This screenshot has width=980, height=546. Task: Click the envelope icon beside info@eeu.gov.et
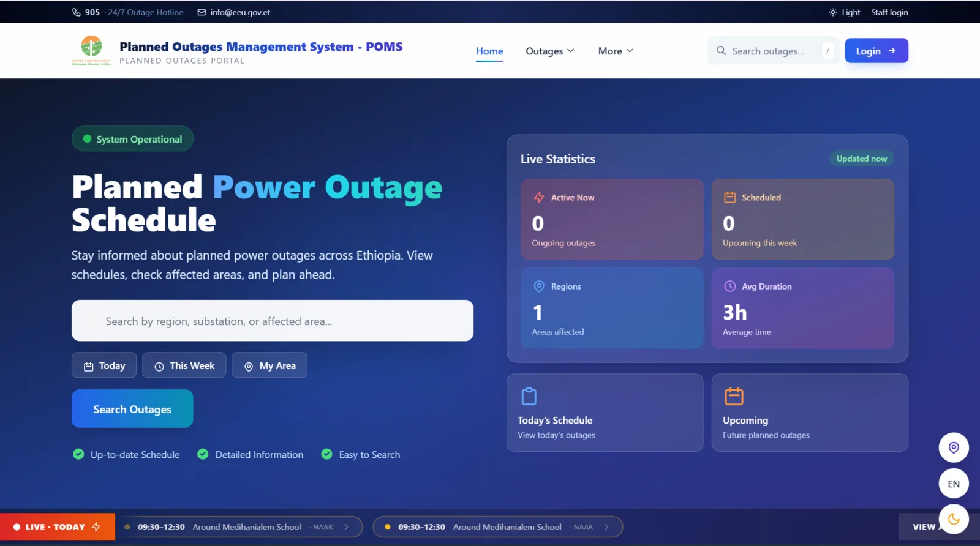click(x=202, y=12)
